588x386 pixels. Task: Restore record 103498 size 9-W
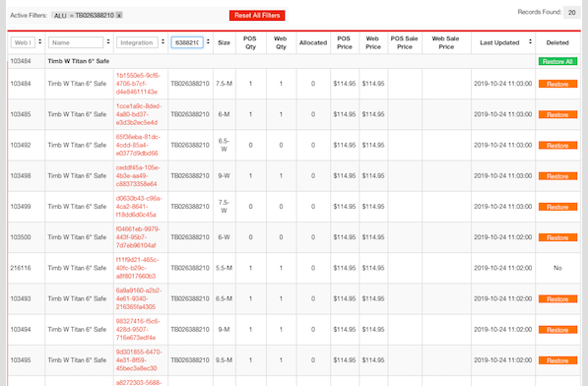click(x=557, y=176)
